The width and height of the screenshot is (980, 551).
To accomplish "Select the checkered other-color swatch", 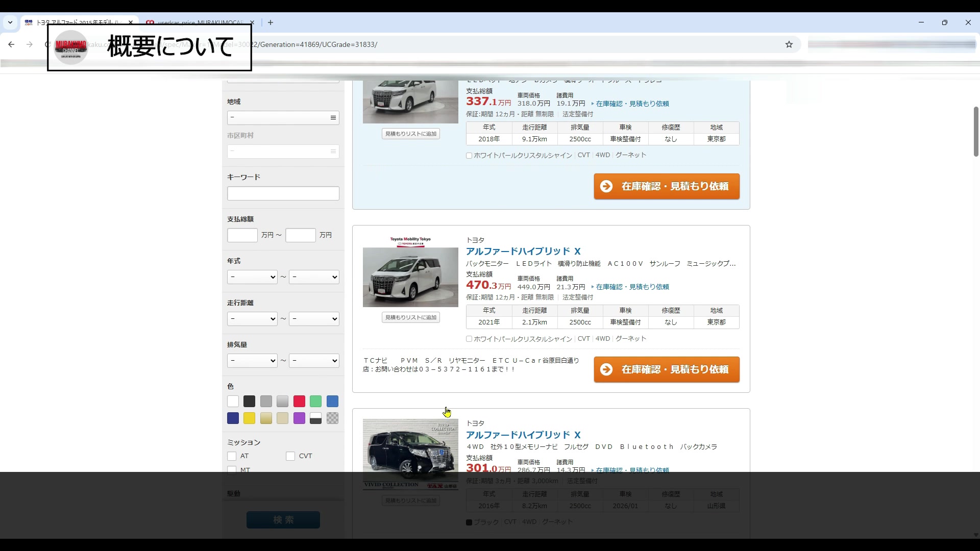I will pyautogui.click(x=332, y=418).
